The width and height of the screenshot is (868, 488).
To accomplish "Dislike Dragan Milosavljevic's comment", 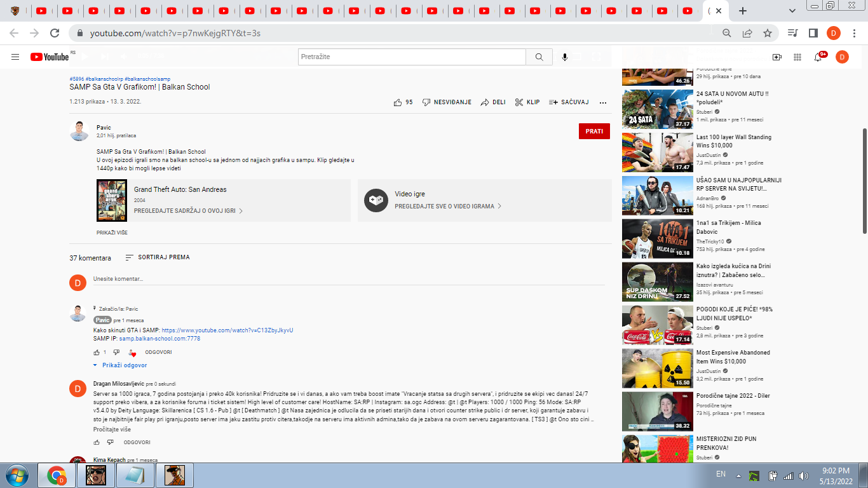I will [110, 442].
